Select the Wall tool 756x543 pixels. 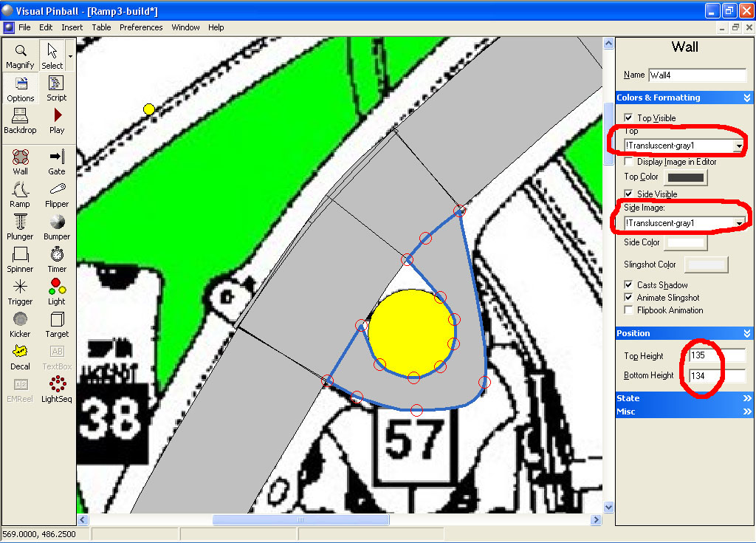tap(20, 162)
